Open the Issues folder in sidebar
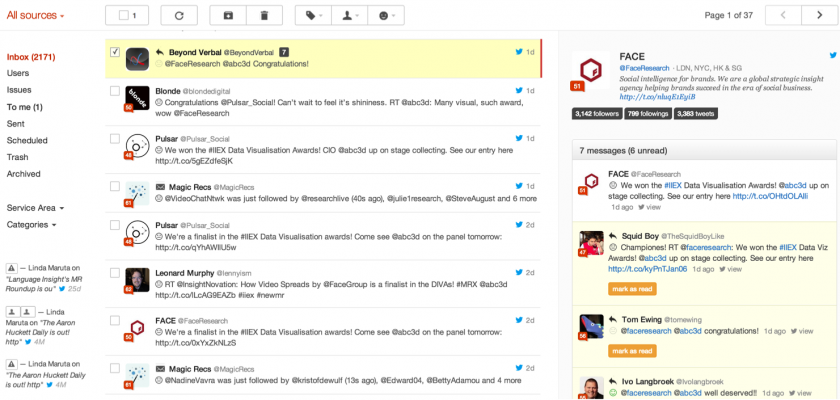The image size is (840, 400). (x=19, y=90)
